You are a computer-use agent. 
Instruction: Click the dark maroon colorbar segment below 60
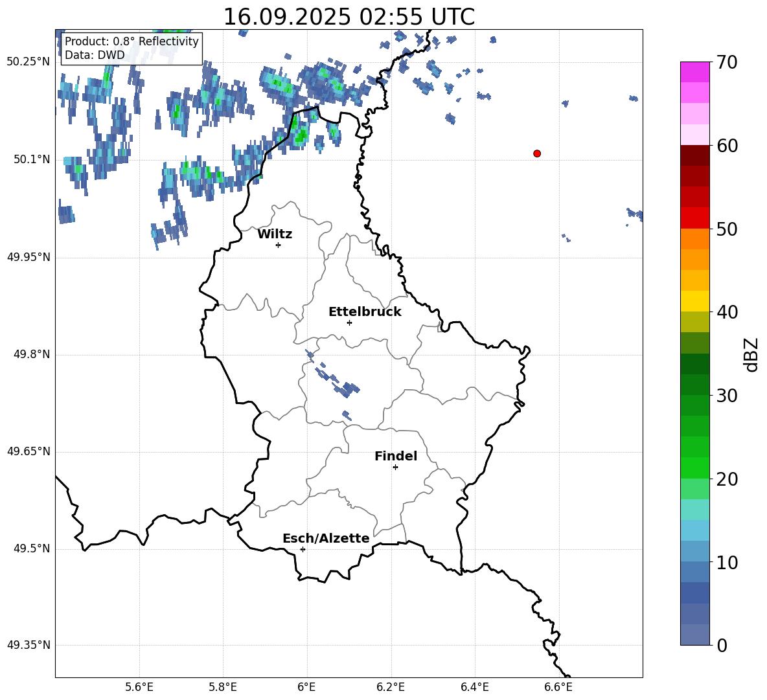[x=695, y=155]
